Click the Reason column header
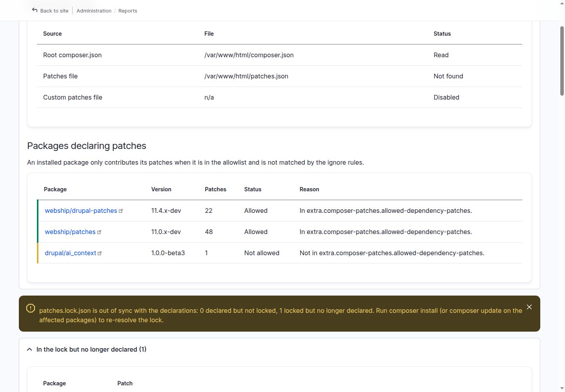565x392 pixels. tap(309, 189)
